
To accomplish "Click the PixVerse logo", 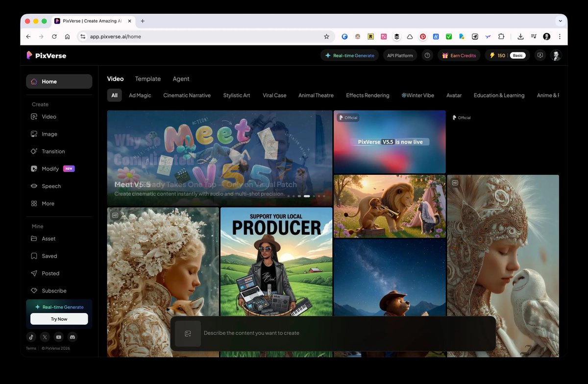I will [46, 55].
